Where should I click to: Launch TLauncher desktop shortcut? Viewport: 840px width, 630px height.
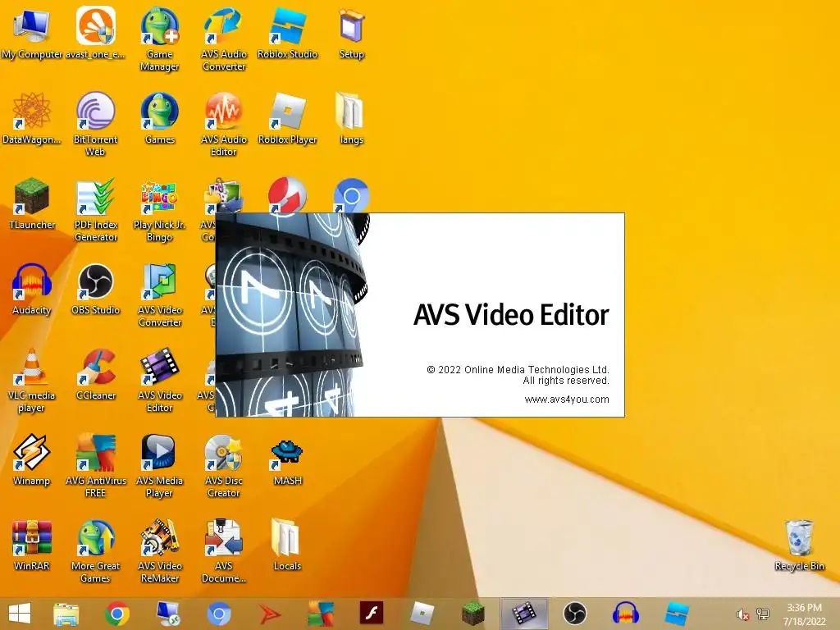(x=32, y=204)
